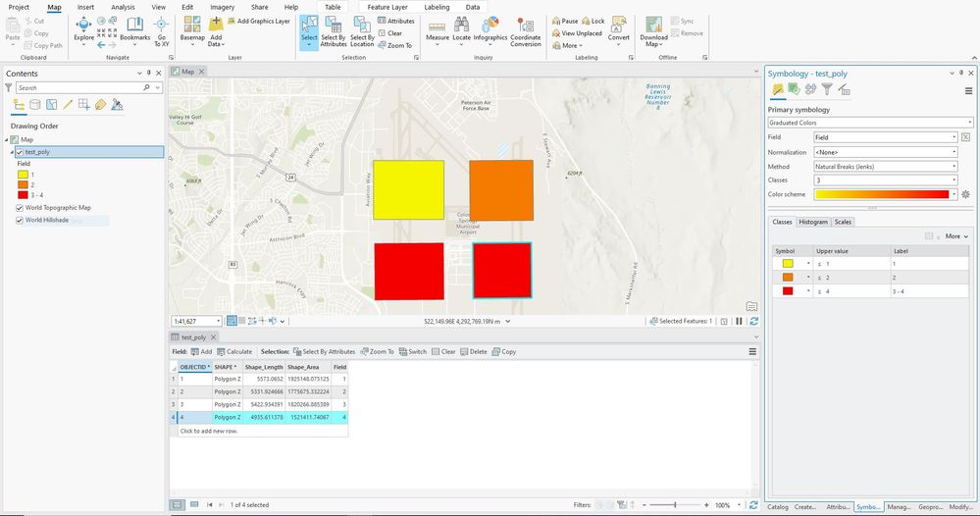Open the Bookmarks tool
Viewport: 980px width, 516px height.
coord(135,29)
